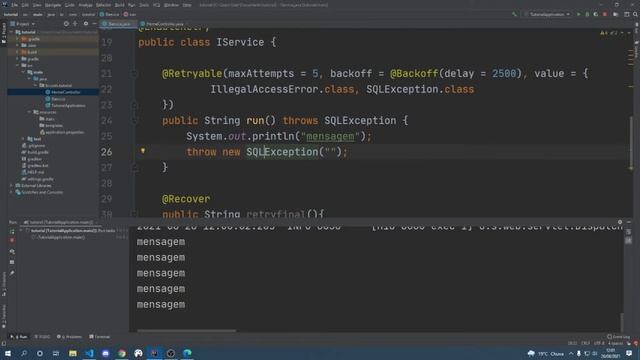The width and height of the screenshot is (640, 360).
Task: Collapse the tutorial run task node in Run panel
Action: [21, 231]
